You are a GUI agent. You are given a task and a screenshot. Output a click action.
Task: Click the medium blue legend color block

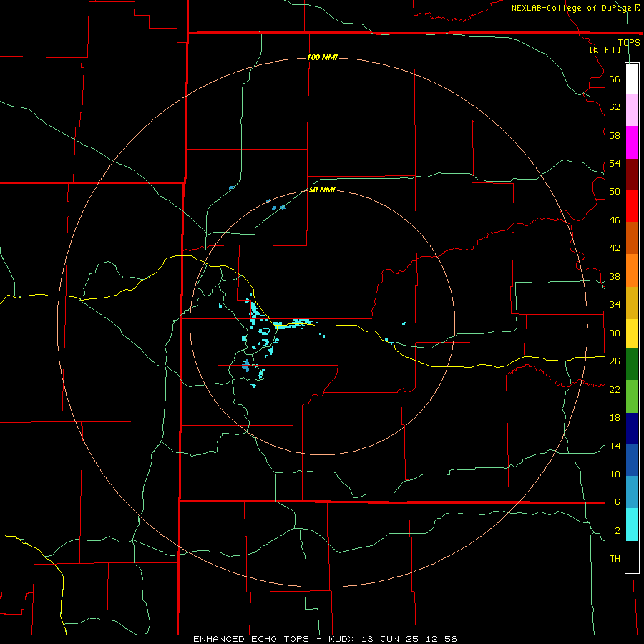tap(632, 460)
